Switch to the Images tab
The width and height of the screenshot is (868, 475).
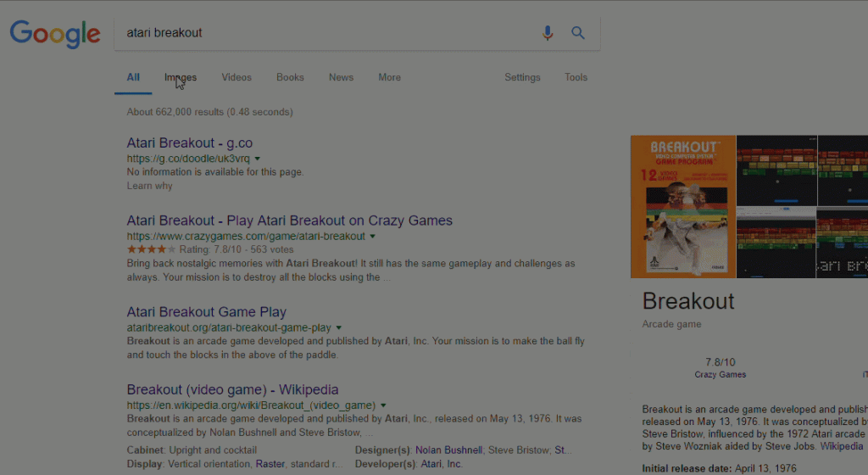click(x=181, y=77)
